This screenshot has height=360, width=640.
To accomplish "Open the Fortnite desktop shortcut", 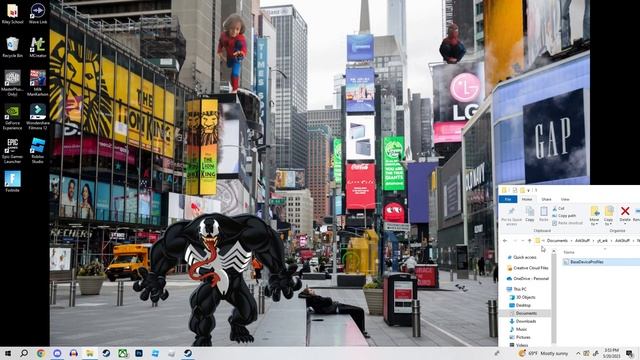I will (x=12, y=182).
